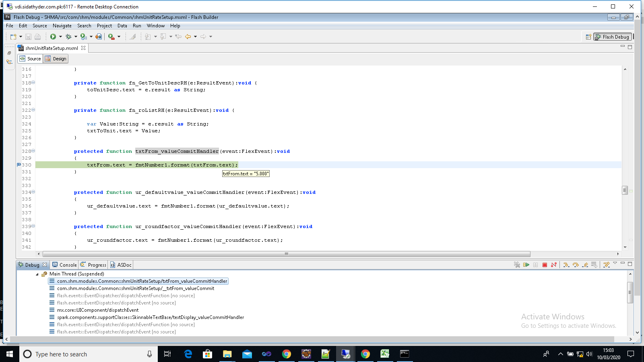Collapse function fold marker at line 322

click(x=33, y=110)
